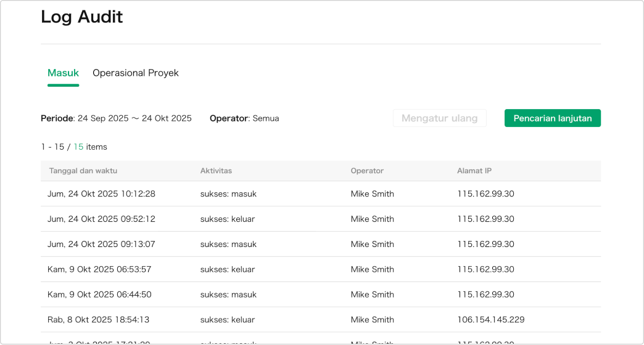Click Mike Smith in the 8 Okt row
The image size is (644, 345).
(372, 320)
